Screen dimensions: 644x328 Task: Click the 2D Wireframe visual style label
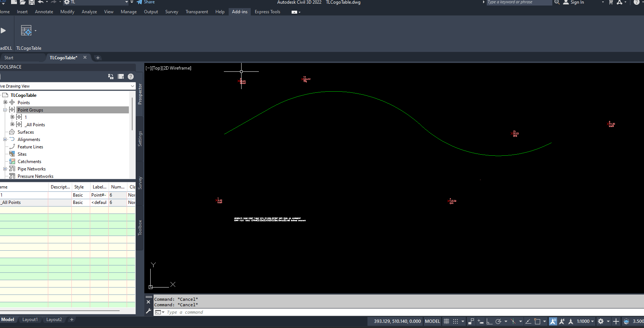177,68
